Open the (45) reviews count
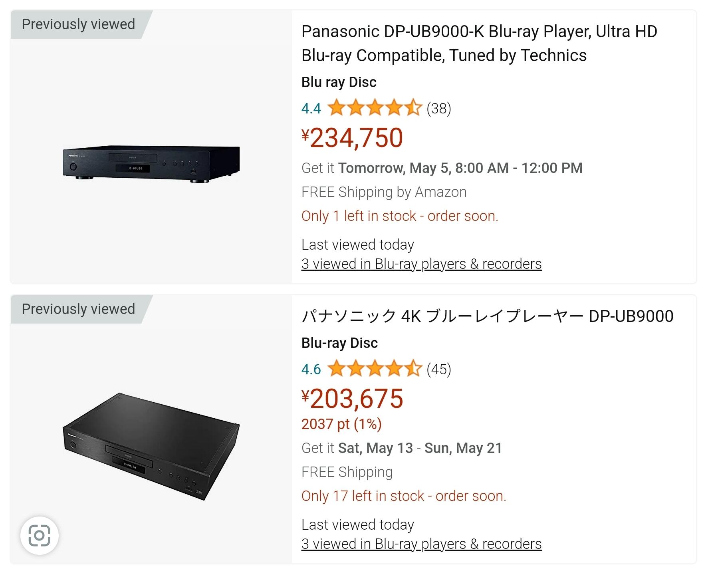 [x=438, y=369]
